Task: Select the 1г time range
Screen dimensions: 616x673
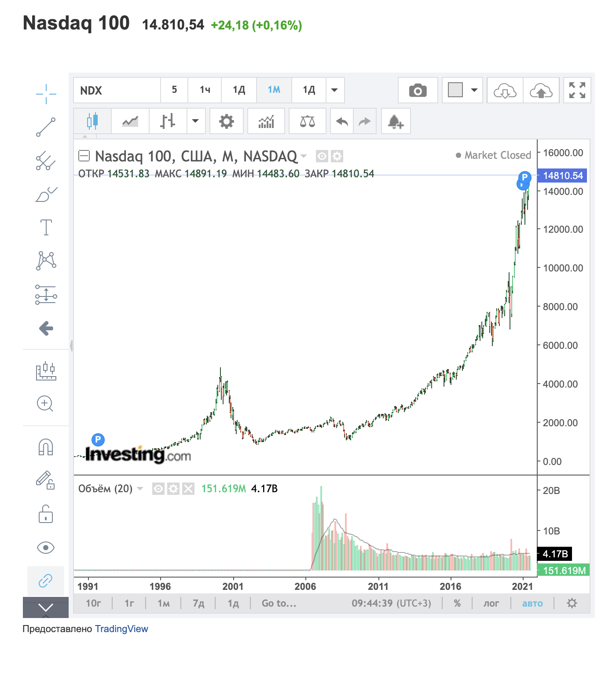Action: click(129, 603)
